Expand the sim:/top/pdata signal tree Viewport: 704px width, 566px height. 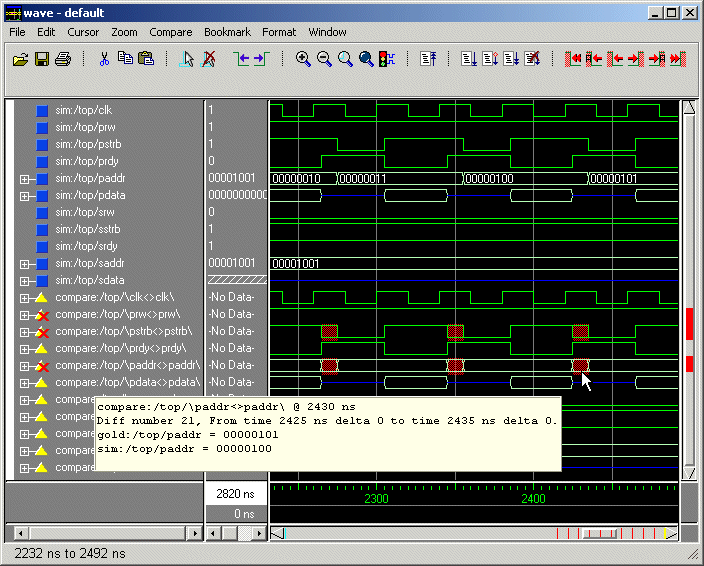coord(25,196)
